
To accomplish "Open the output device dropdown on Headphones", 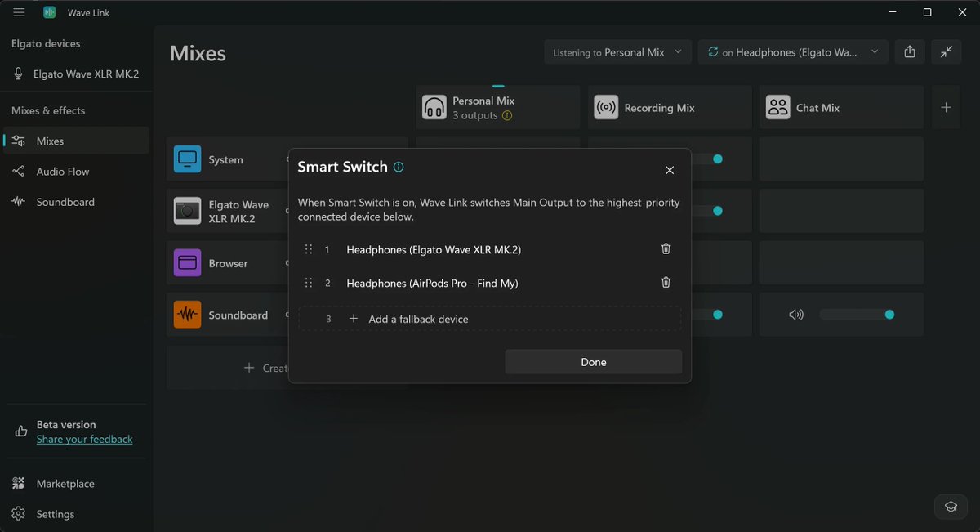I will [793, 52].
